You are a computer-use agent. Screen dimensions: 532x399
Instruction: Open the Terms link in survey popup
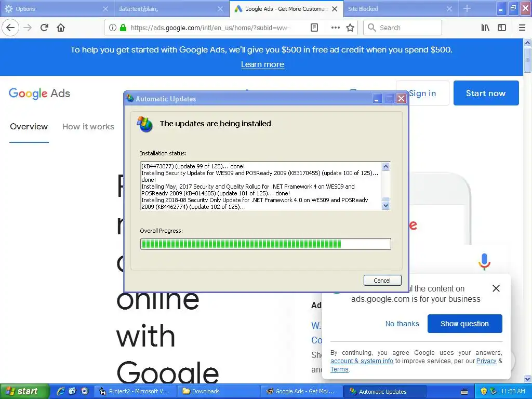click(339, 369)
